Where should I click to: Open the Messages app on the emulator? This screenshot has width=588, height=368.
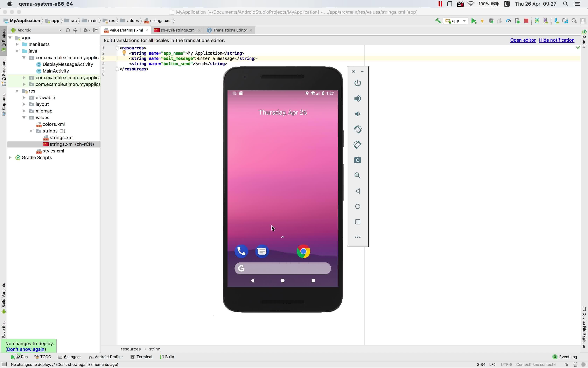[262, 251]
